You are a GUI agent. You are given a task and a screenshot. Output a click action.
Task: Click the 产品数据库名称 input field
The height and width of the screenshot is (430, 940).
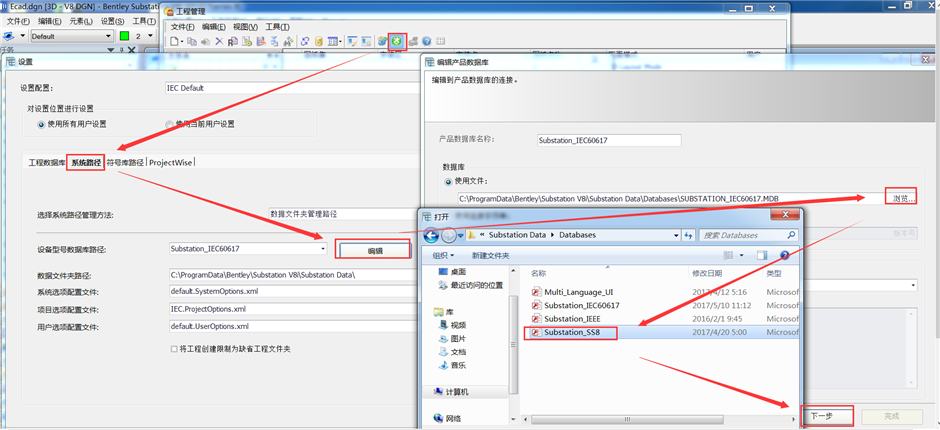(x=610, y=140)
